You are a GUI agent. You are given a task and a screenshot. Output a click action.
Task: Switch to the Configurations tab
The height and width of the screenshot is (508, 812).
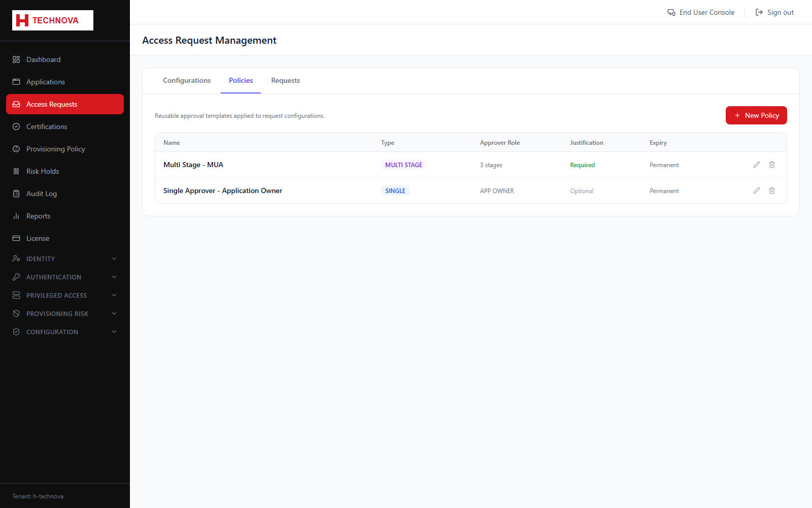point(187,80)
